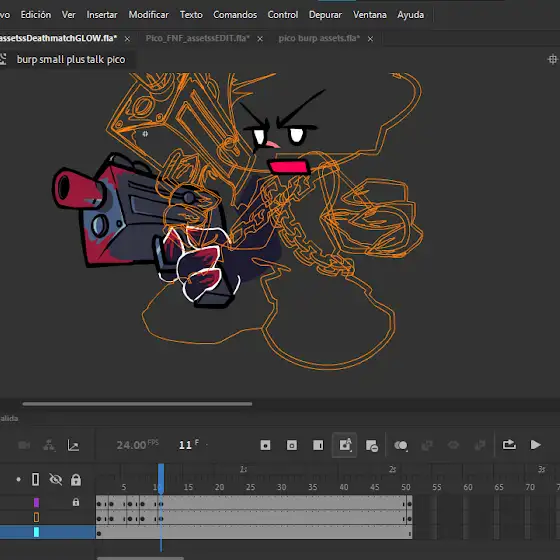Screen dimensions: 560x560
Task: Open the Modificar menu
Action: pyautogui.click(x=149, y=15)
